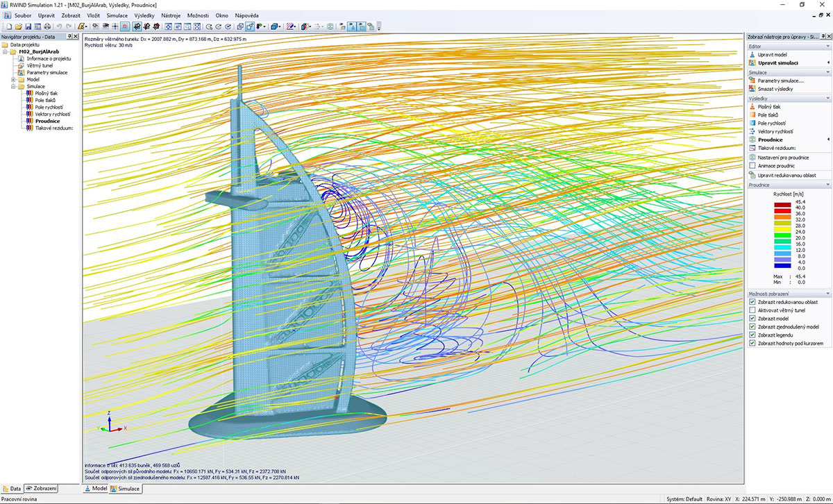Enable Aktivovat větrný tunel checkbox
Viewport: 833px width, 504px height.
752,310
